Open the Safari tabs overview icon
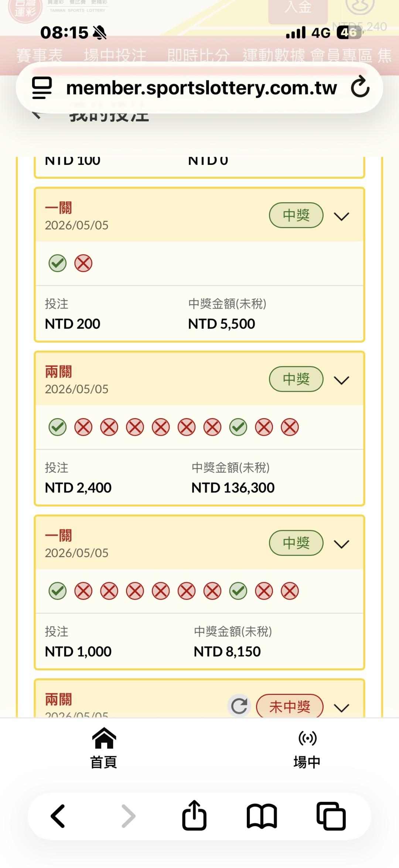This screenshot has height=868, width=399. pyautogui.click(x=331, y=816)
